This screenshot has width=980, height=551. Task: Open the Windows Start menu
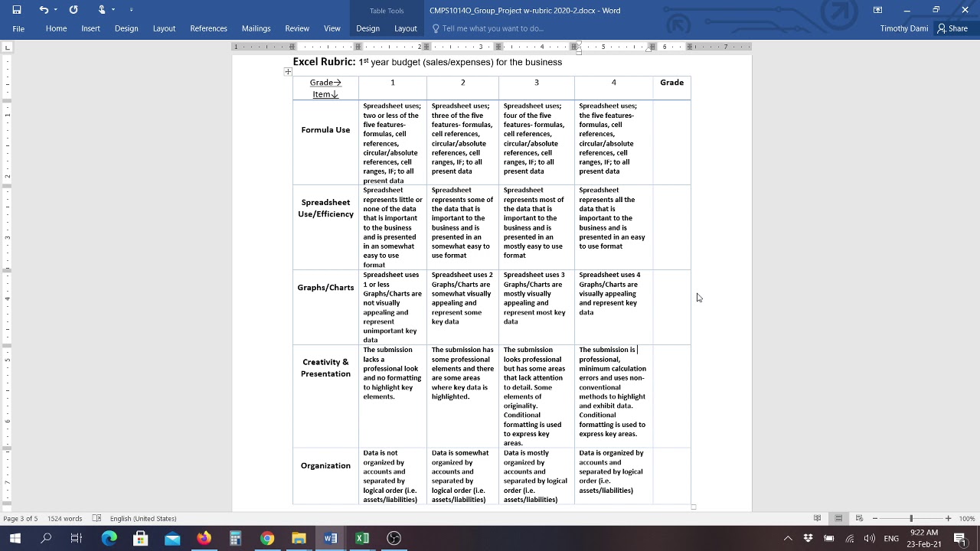(x=15, y=538)
